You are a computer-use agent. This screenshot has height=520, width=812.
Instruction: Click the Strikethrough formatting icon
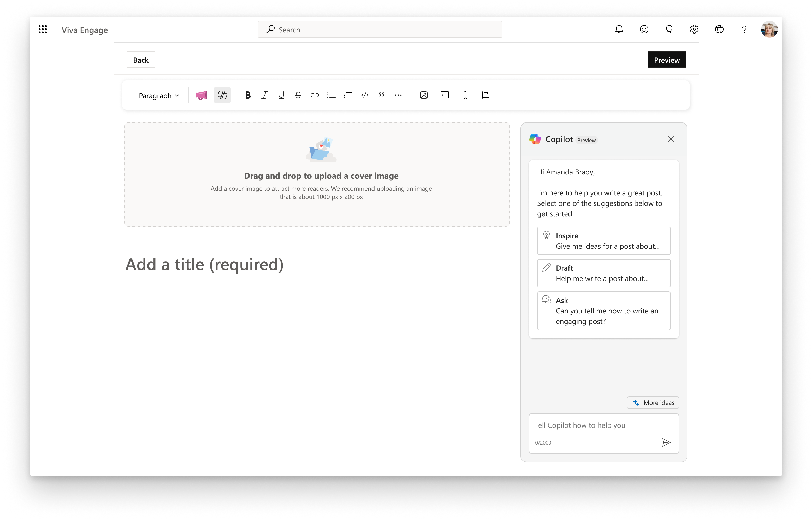[298, 95]
